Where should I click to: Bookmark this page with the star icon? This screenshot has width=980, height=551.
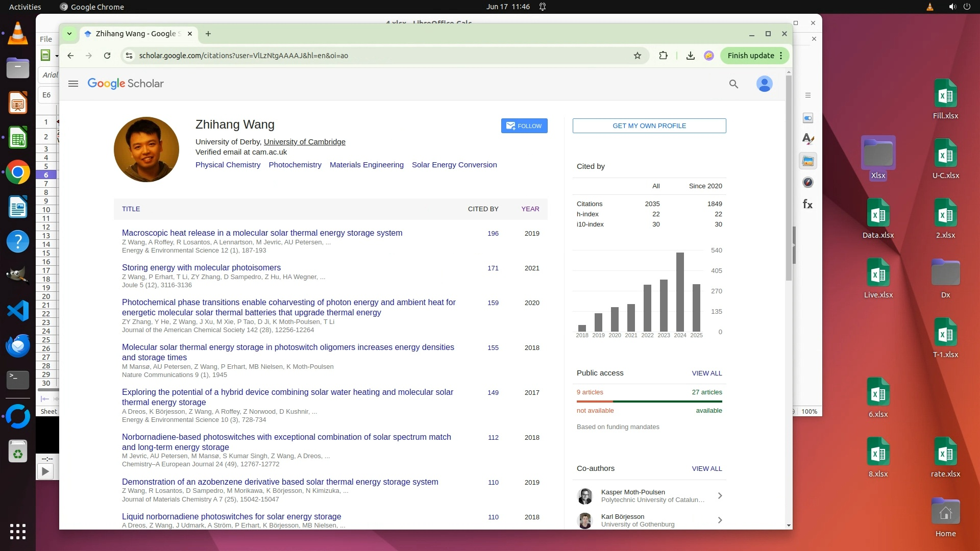[638, 56]
